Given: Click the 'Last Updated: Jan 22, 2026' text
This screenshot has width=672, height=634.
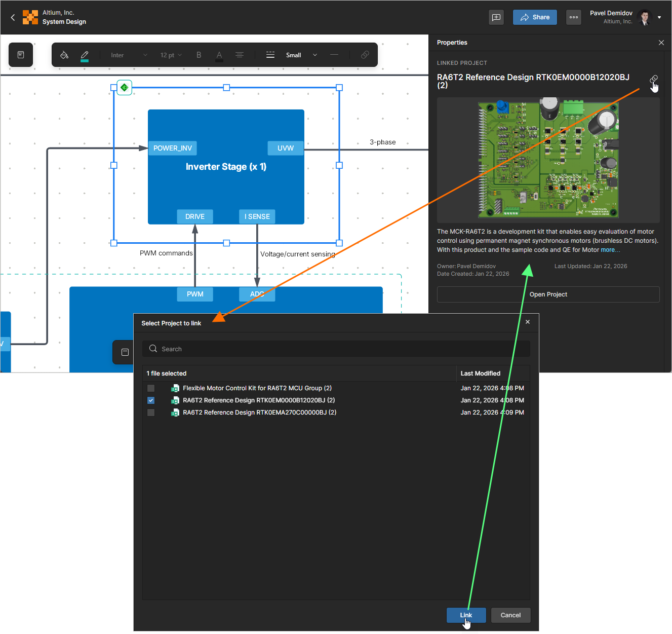Looking at the screenshot, I should (590, 266).
